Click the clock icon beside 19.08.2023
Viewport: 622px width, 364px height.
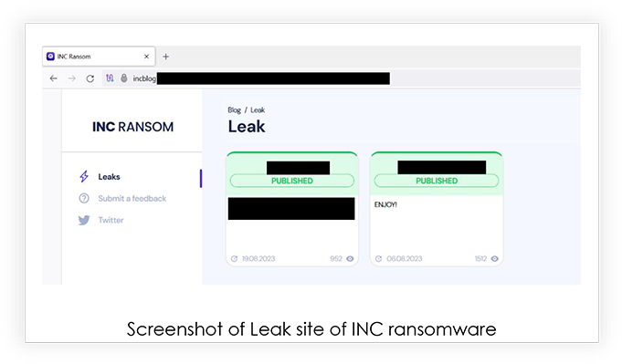234,259
